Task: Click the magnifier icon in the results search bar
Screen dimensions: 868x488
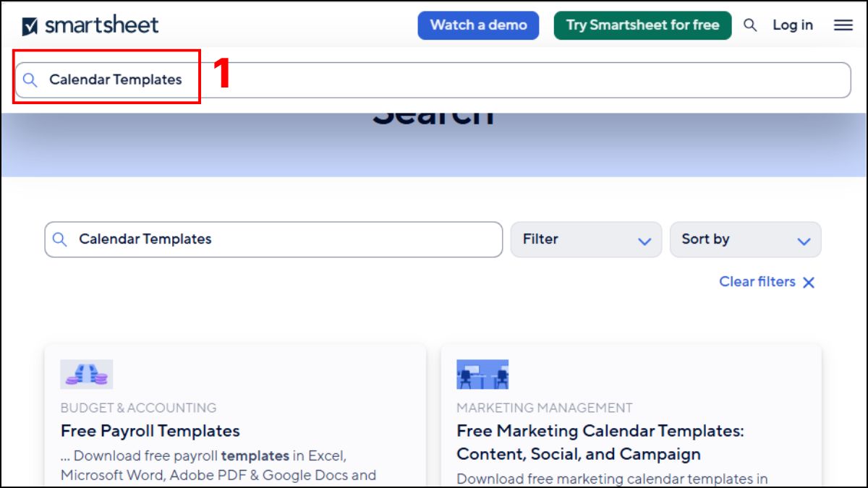Action: coord(61,239)
